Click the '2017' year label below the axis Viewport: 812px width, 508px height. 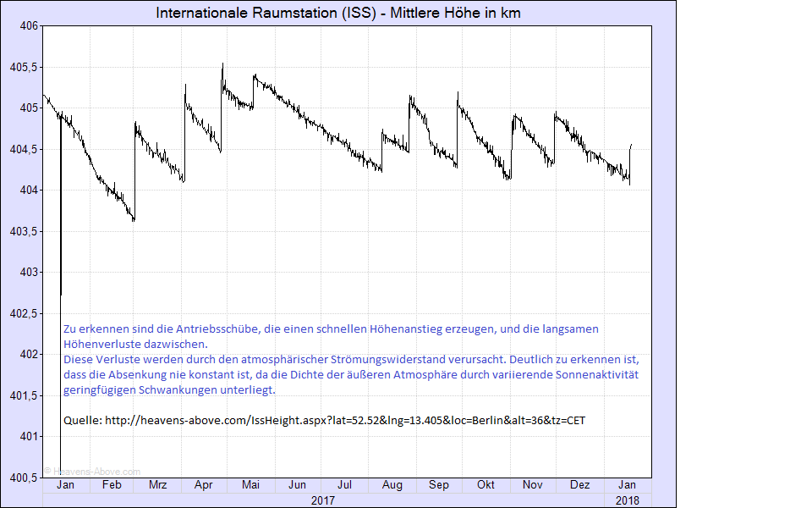(322, 500)
